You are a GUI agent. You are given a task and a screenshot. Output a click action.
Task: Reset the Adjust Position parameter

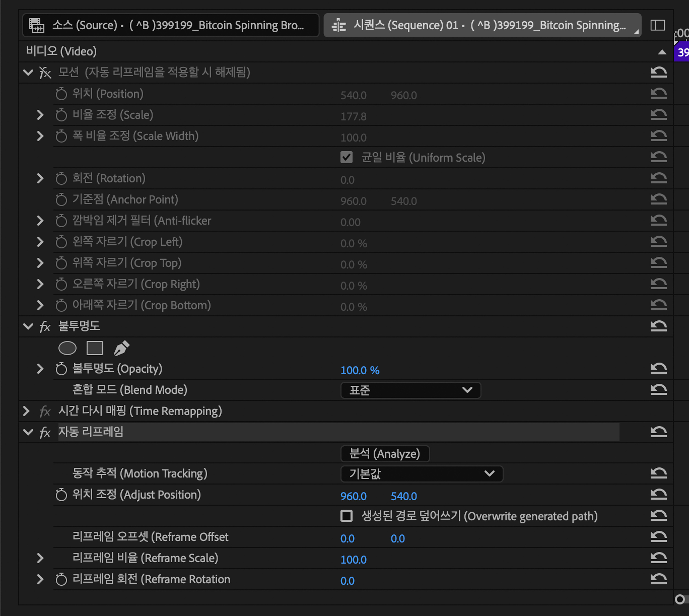(658, 494)
